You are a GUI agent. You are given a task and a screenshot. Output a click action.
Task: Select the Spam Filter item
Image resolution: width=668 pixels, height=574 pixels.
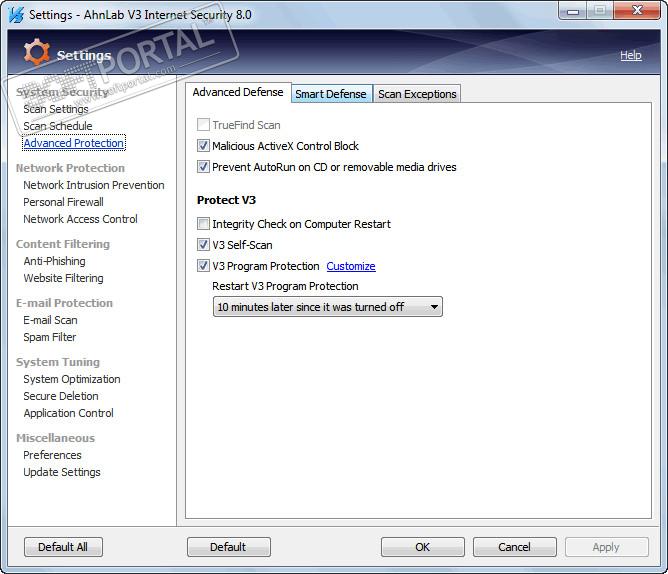(x=50, y=337)
